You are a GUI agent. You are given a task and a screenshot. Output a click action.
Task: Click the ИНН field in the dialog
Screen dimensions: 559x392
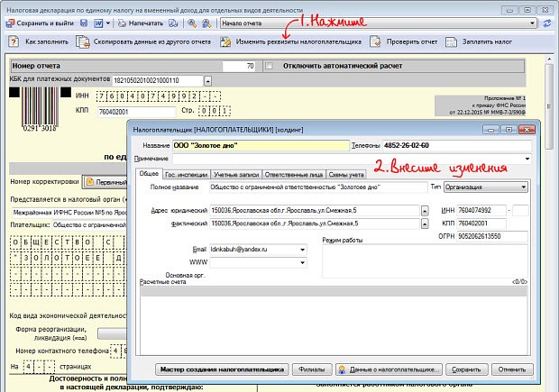point(481,211)
